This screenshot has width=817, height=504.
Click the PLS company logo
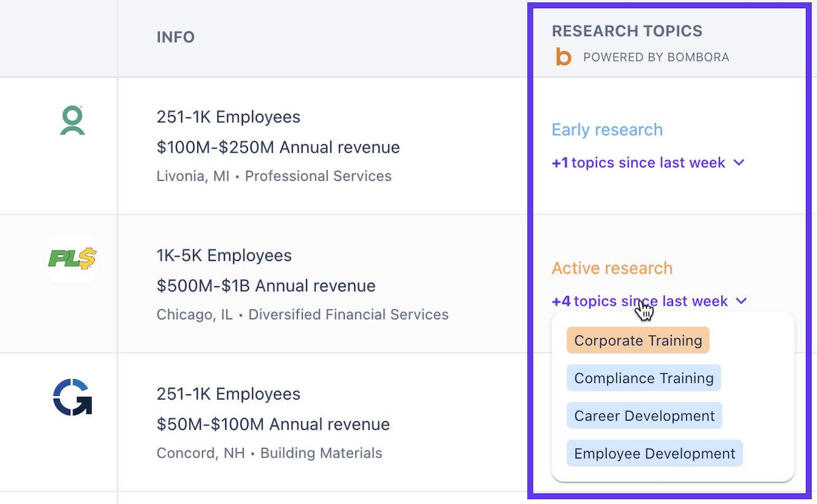(x=73, y=259)
